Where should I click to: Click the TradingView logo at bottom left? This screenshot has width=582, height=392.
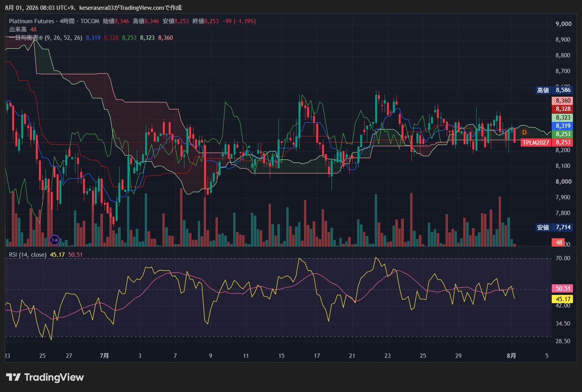click(x=45, y=377)
